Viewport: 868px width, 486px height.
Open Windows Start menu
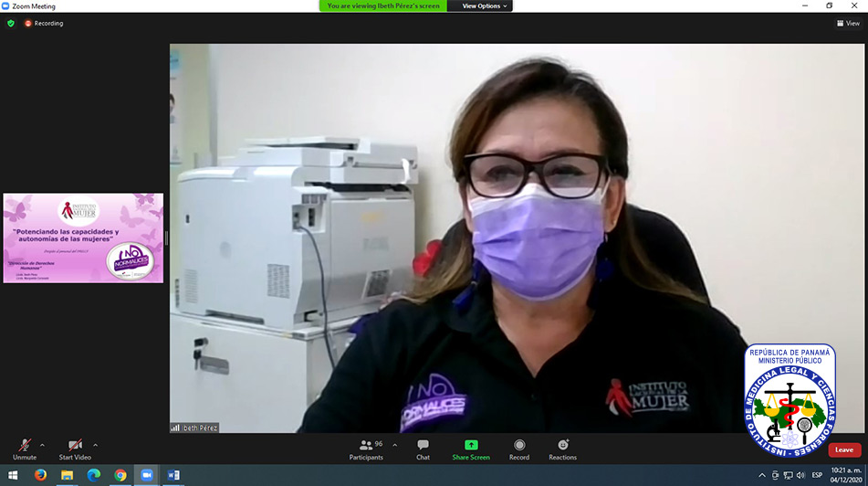(13, 475)
